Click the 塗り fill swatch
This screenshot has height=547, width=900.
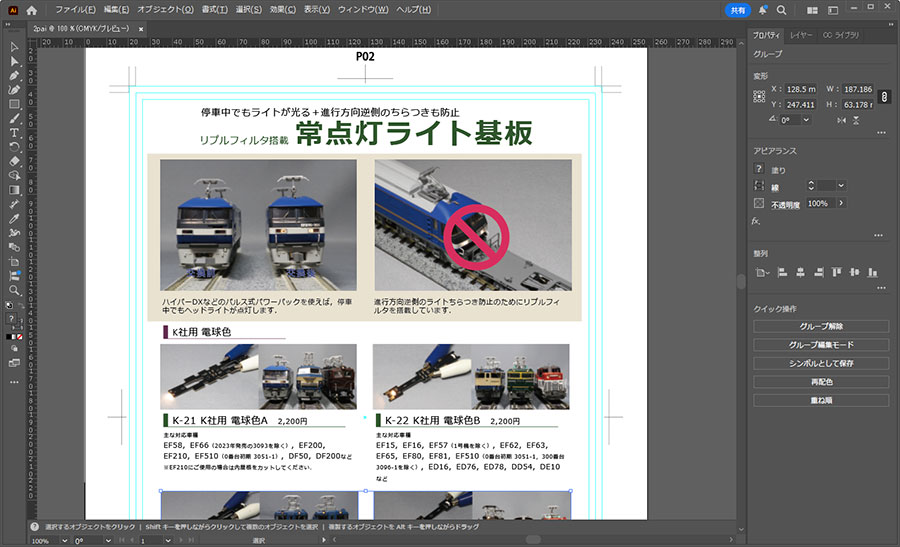pos(759,169)
